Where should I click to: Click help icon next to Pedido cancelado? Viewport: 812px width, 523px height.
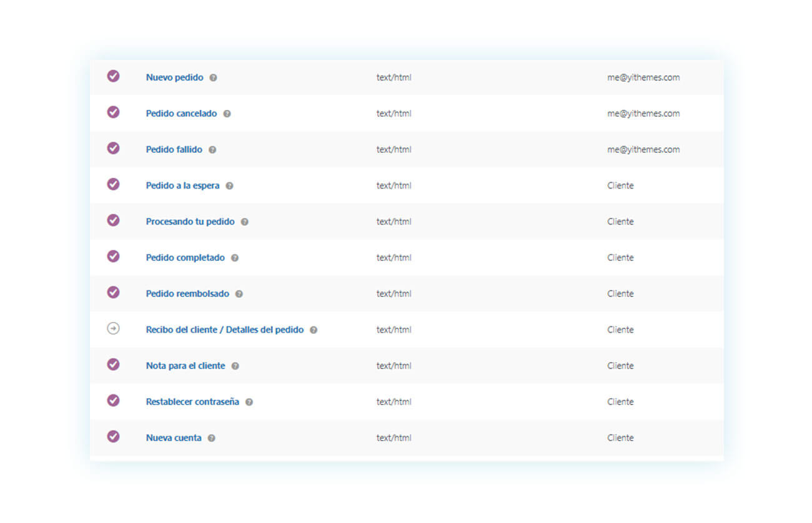(x=227, y=114)
